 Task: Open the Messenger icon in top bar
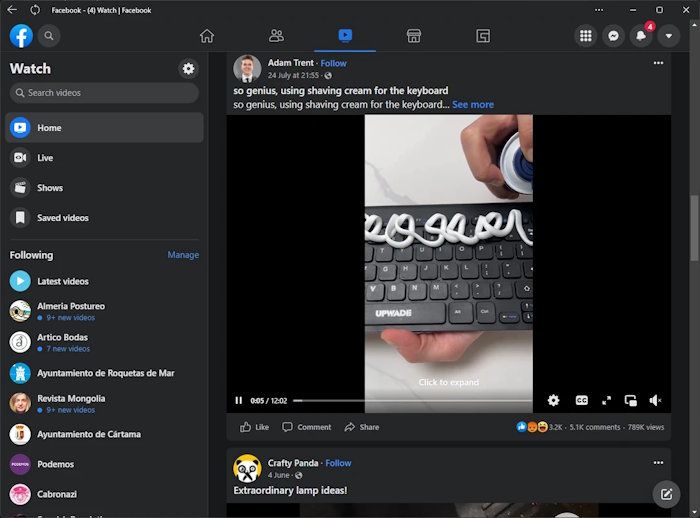click(613, 36)
